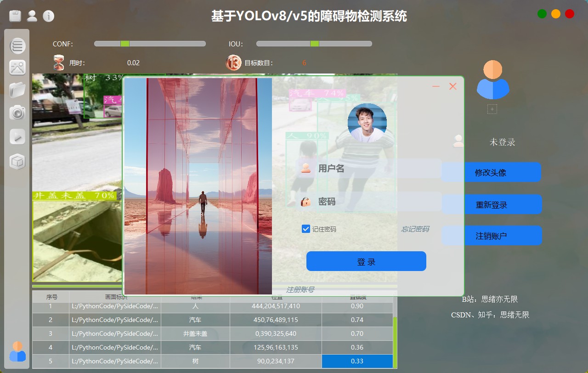The height and width of the screenshot is (373, 588).
Task: Select the 树 result cell in row 5
Action: click(x=195, y=361)
